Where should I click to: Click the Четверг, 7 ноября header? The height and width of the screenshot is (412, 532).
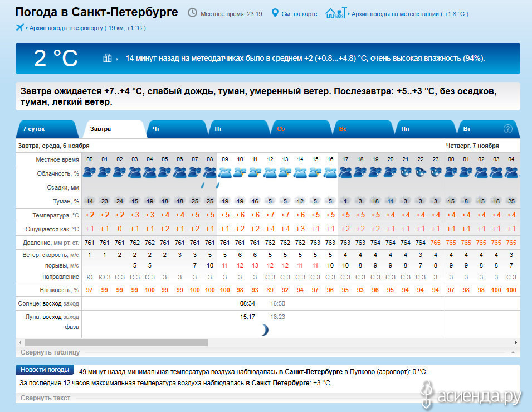pos(472,146)
